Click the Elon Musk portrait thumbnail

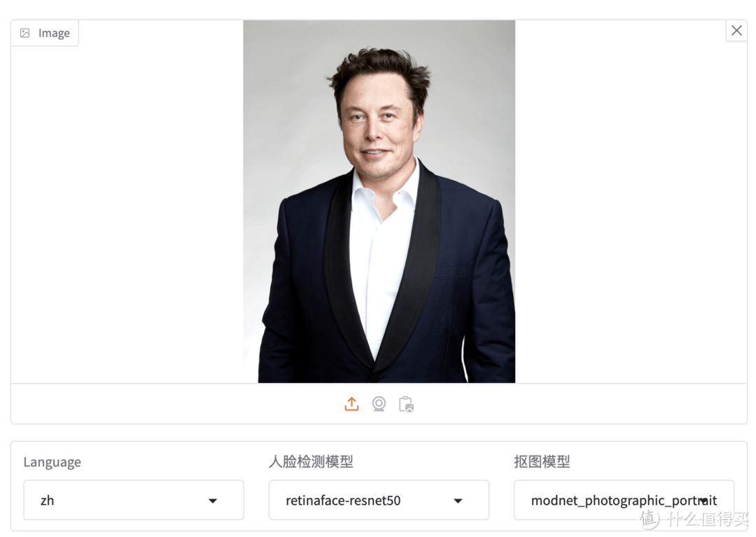[379, 200]
